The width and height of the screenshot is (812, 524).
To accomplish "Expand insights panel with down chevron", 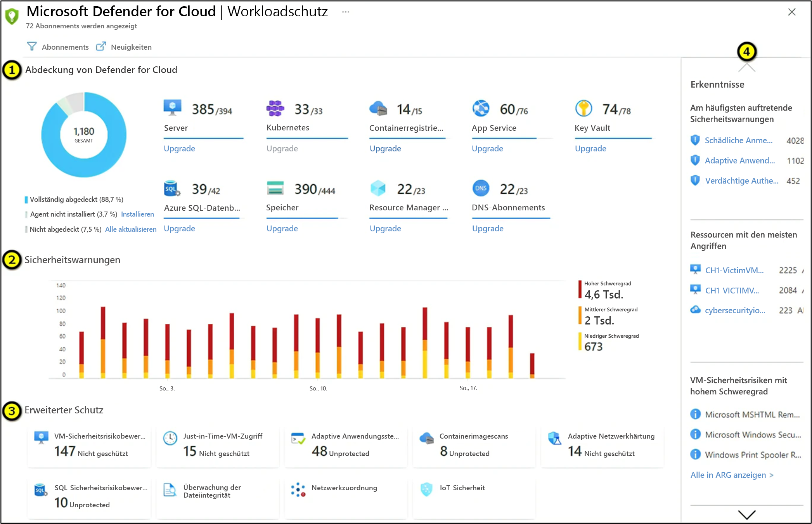I will point(747,515).
